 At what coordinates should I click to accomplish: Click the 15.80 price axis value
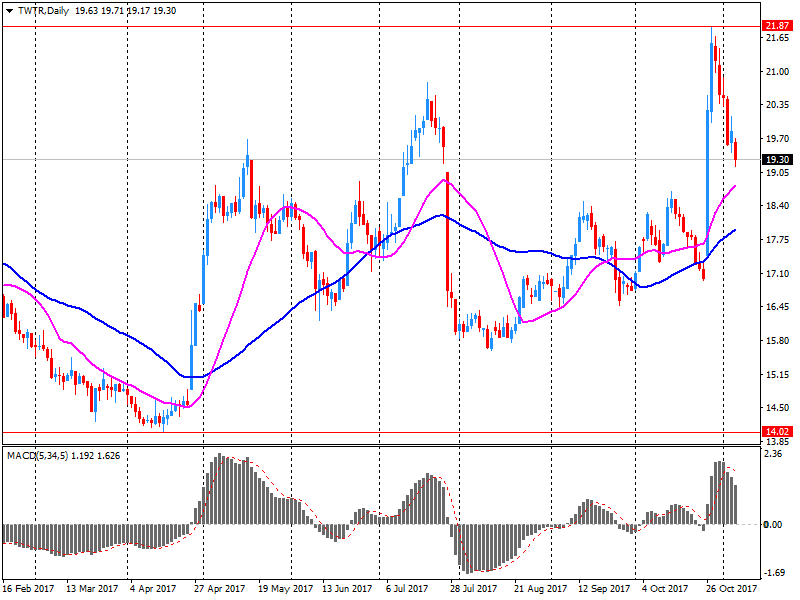[x=777, y=340]
